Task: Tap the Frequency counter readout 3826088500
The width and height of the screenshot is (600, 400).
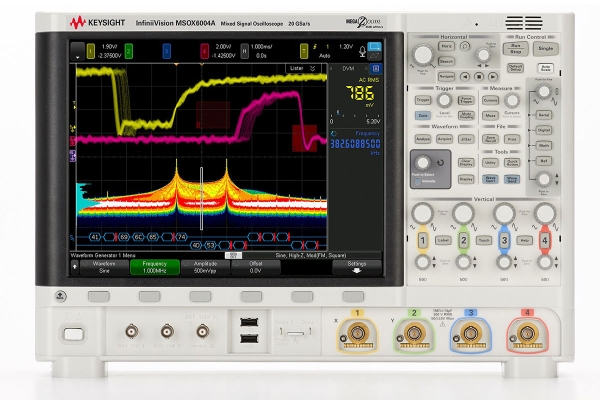Action: pos(355,144)
